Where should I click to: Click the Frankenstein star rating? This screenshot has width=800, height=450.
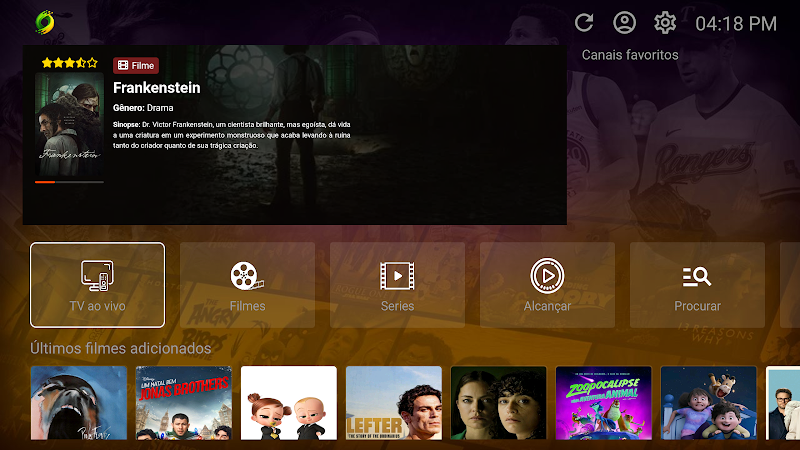coord(69,63)
